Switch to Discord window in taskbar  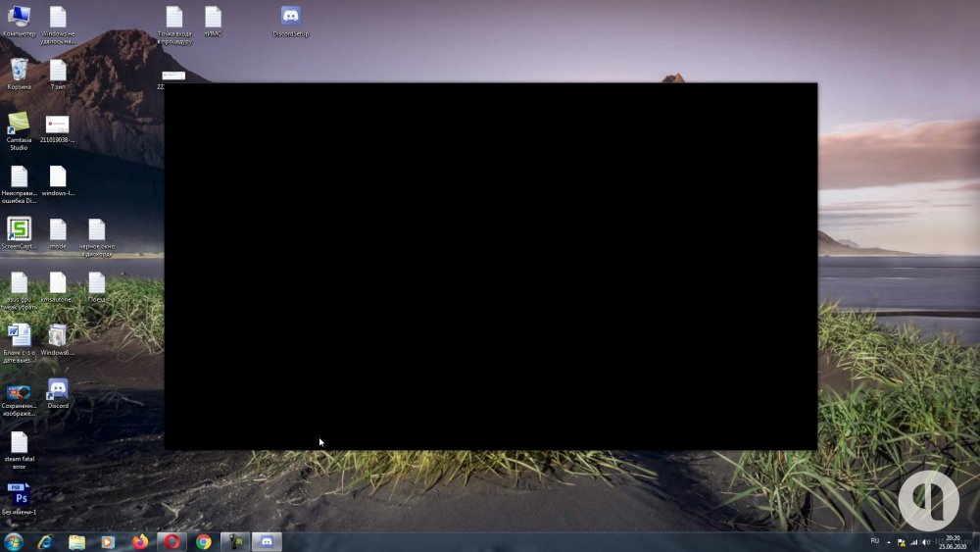[267, 542]
